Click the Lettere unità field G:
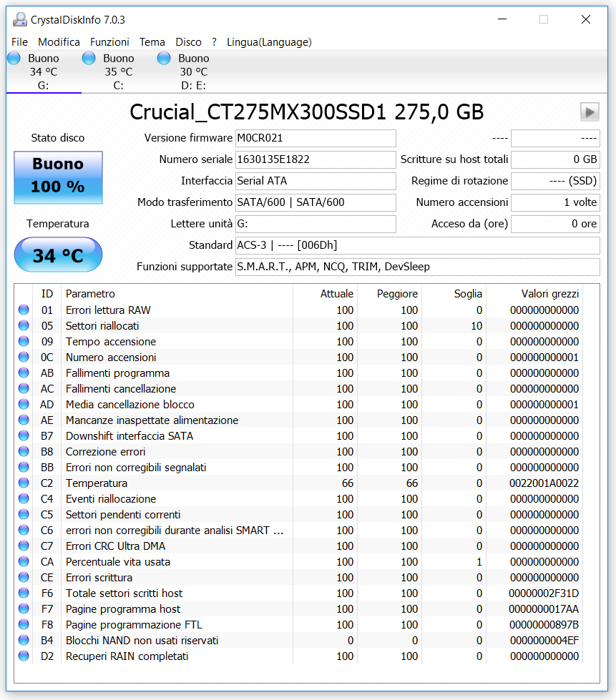Viewport: 616px width, 700px height. (x=316, y=224)
